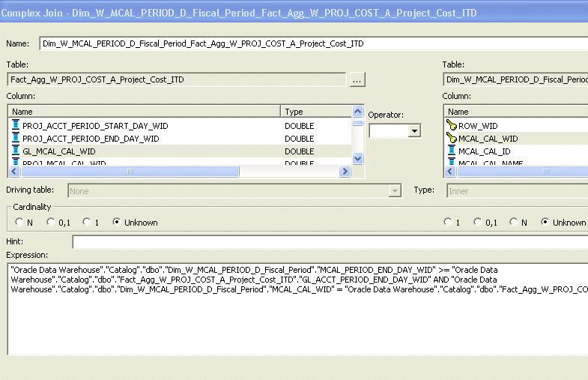The image size is (588, 380).
Task: Select right cardinality 1 radio button
Action: (x=447, y=222)
